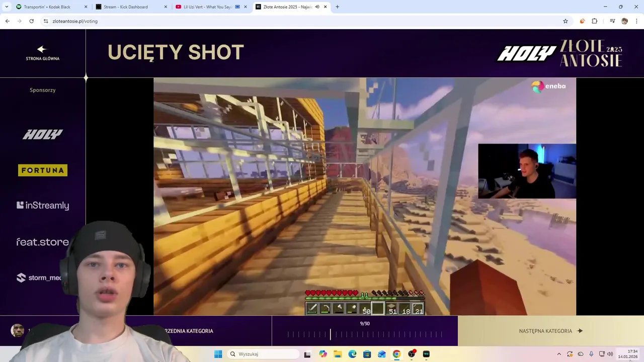Click the Ucięty Shot category heading
The height and width of the screenshot is (362, 644).
point(176,52)
